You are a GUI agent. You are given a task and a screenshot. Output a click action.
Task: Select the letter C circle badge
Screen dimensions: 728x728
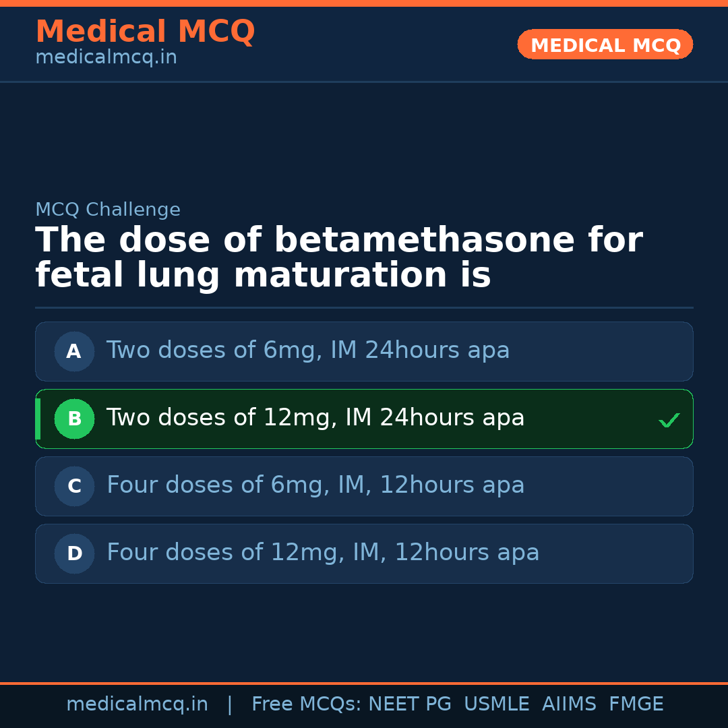pos(74,486)
